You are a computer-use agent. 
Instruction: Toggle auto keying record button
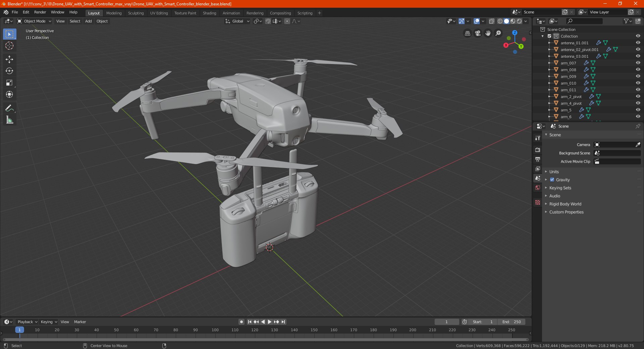coord(241,322)
